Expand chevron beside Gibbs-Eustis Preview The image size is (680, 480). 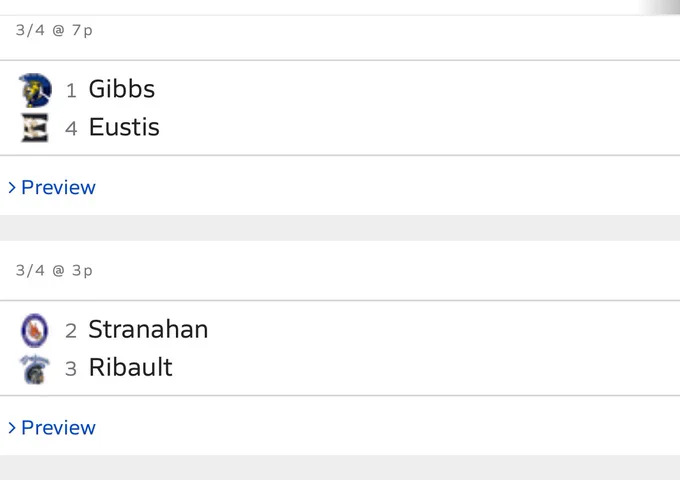tap(12, 187)
